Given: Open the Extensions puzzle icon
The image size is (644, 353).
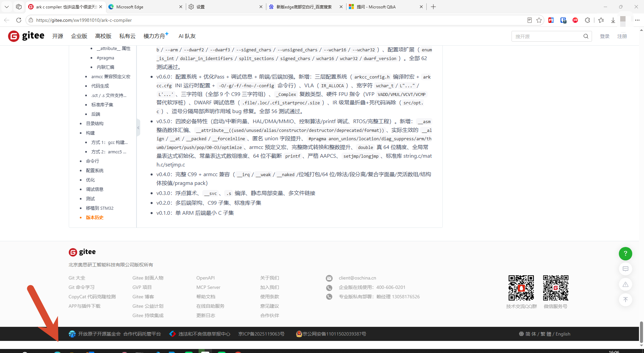Looking at the screenshot, I should tap(587, 20).
